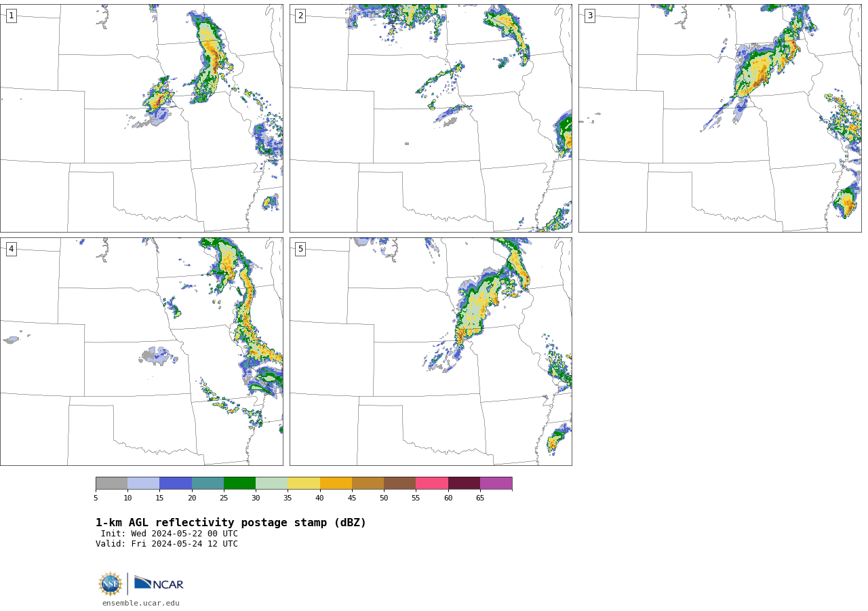The height and width of the screenshot is (611, 868).
Task: Click the NSF logo icon
Action: [x=111, y=584]
